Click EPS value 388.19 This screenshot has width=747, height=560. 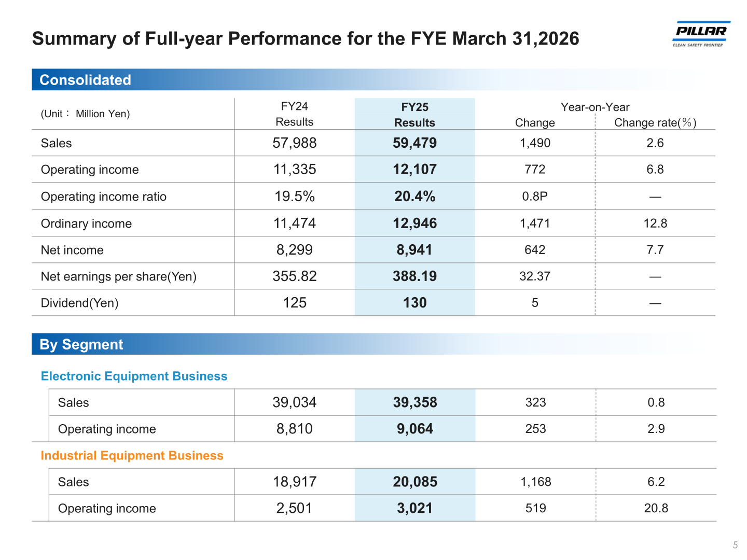click(x=415, y=276)
